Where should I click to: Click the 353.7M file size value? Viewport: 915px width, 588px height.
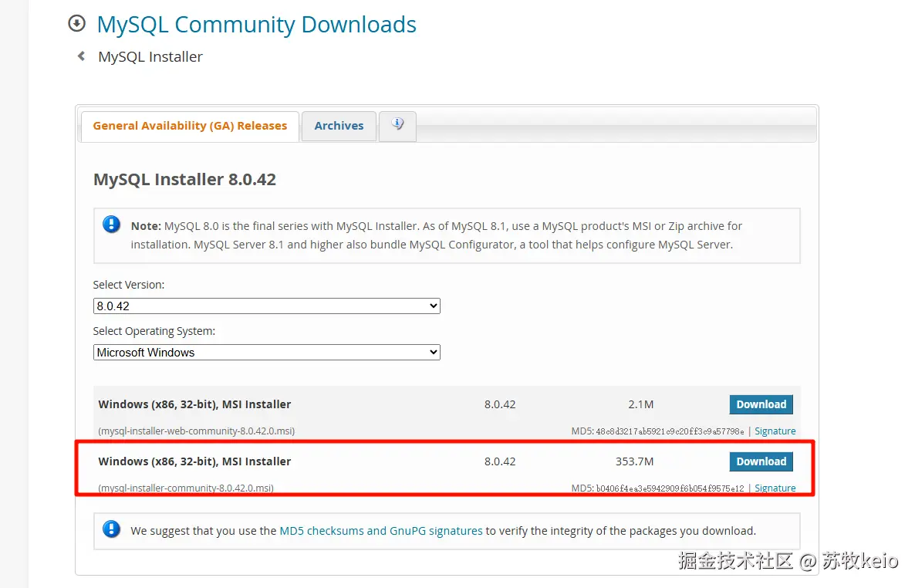[634, 462]
